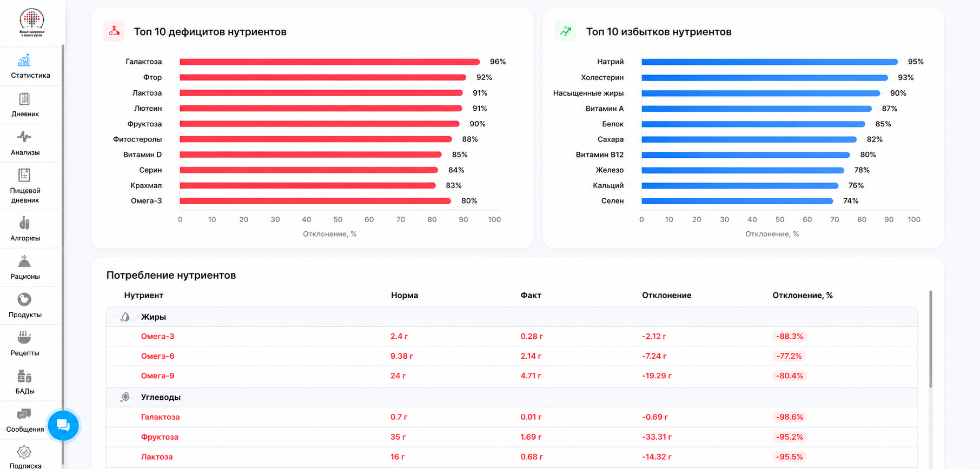Open the Алгоритмы sidebar icon
980x469 pixels.
point(24,223)
